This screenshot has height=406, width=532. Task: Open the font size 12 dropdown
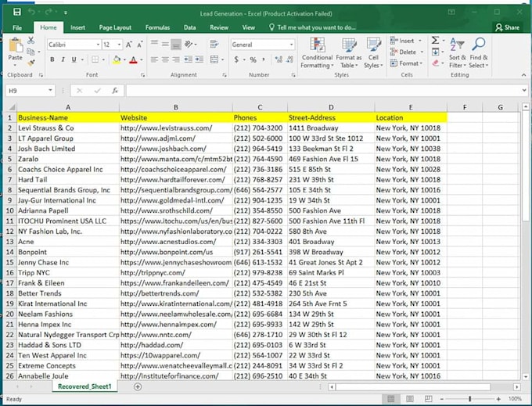pyautogui.click(x=119, y=45)
